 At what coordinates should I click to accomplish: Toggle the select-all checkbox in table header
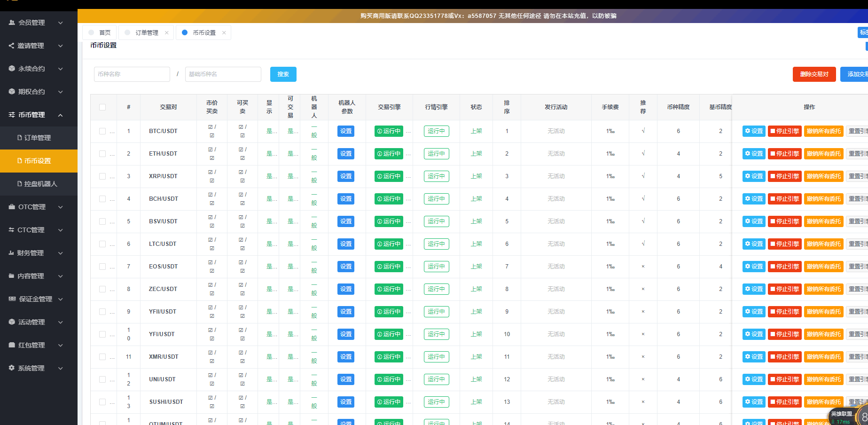pyautogui.click(x=102, y=107)
